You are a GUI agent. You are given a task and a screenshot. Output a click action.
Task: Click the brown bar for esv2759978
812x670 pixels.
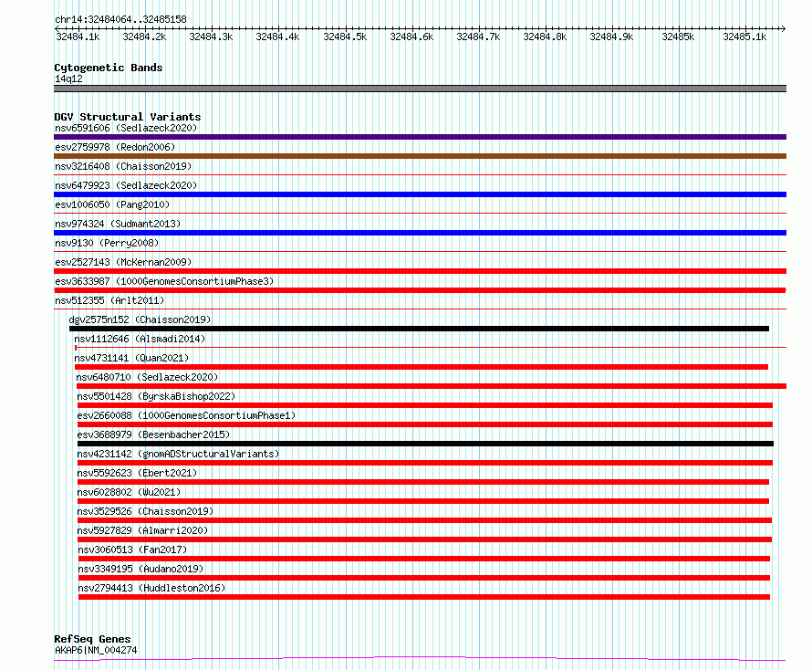tap(420, 156)
